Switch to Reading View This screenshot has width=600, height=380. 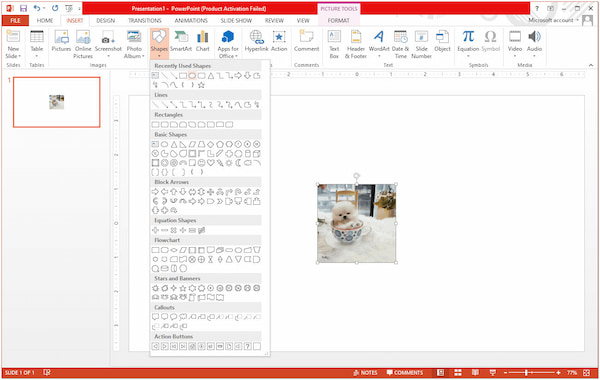pyautogui.click(x=475, y=373)
